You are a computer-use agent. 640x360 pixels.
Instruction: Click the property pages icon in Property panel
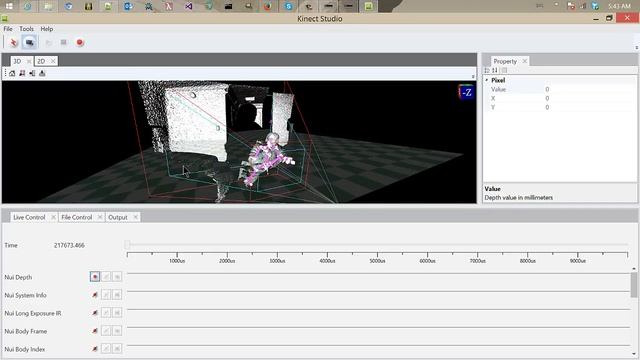click(504, 71)
